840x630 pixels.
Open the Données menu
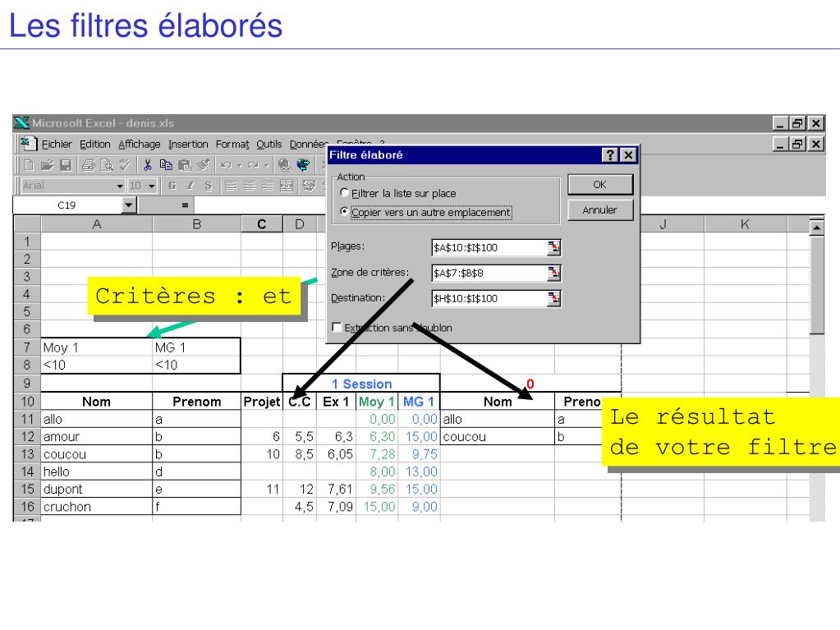[309, 144]
